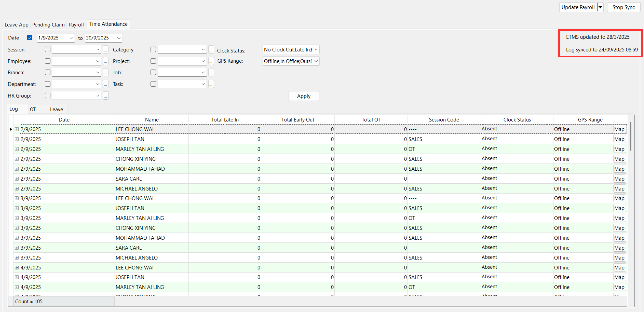Click the ellipsis button next to Category
The width and height of the screenshot is (644, 312).
[211, 50]
